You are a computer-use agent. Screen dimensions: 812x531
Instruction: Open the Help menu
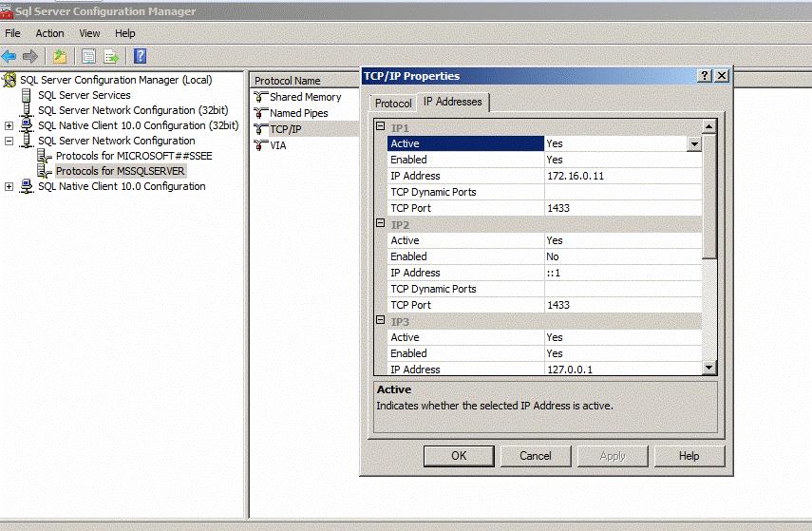click(124, 33)
